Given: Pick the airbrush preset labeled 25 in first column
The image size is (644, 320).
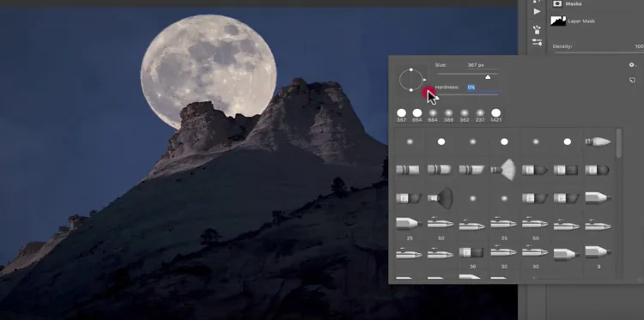Looking at the screenshot, I should pos(409,224).
